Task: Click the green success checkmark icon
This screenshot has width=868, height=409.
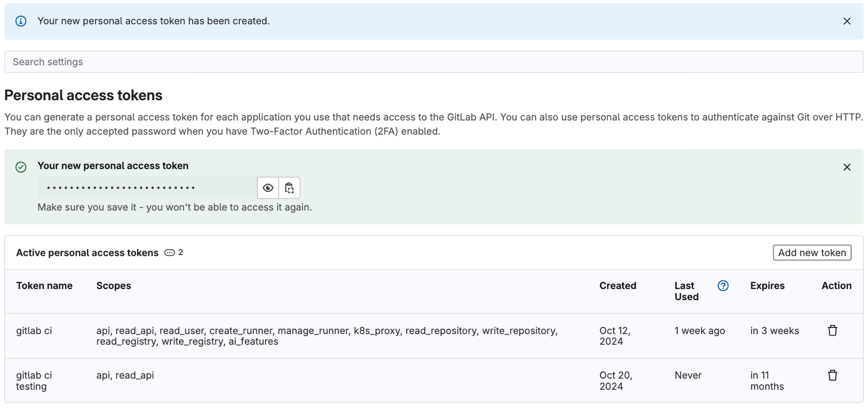Action: [x=21, y=167]
